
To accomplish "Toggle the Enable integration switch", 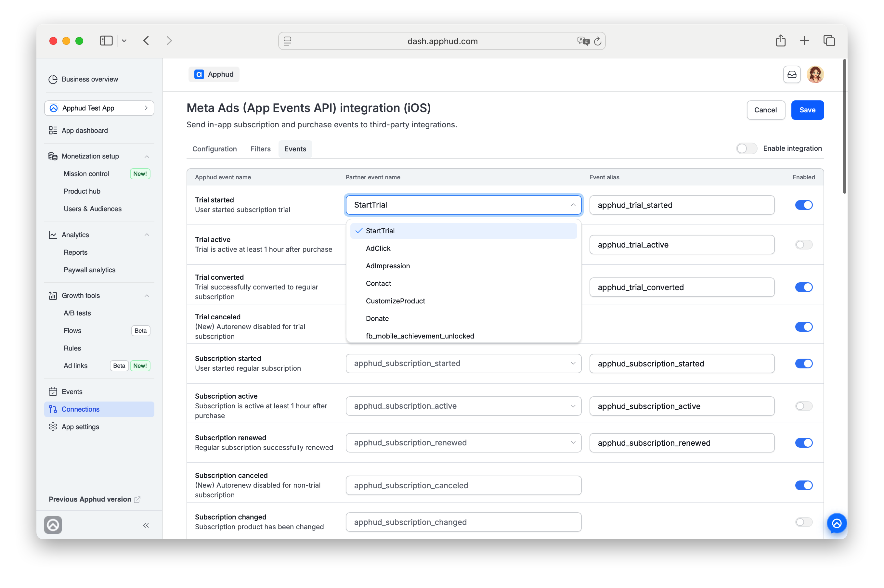I will (x=746, y=148).
